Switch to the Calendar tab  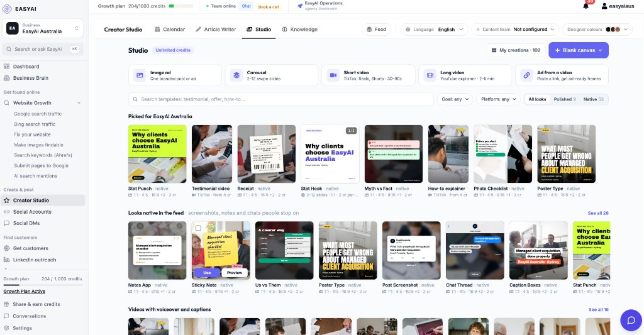tap(170, 30)
